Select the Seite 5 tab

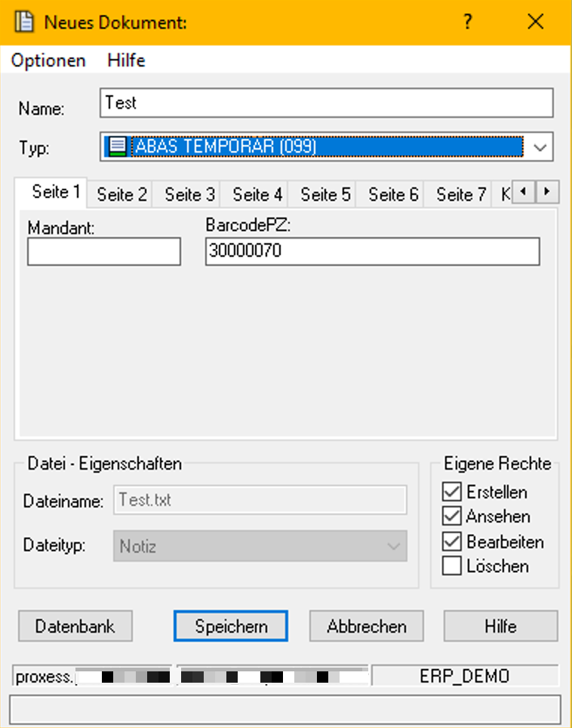point(325,195)
